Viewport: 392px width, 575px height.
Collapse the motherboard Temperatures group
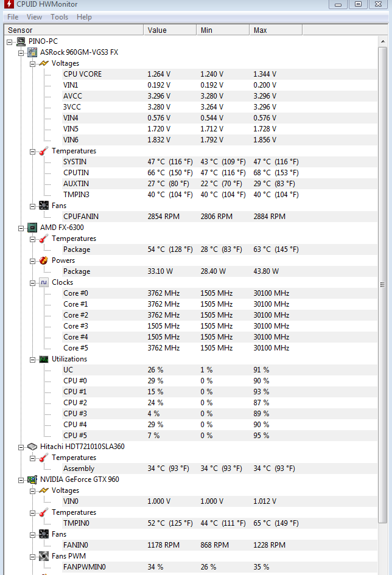(32, 152)
